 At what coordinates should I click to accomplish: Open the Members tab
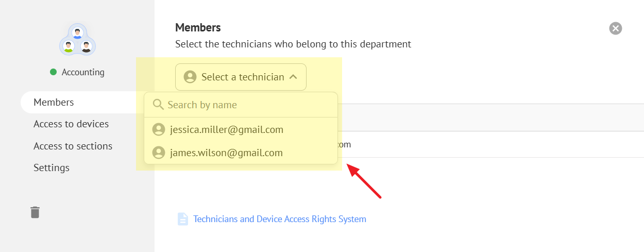54,102
